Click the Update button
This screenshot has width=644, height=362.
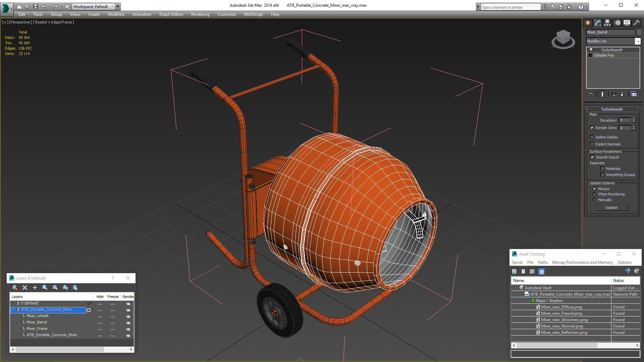(611, 207)
